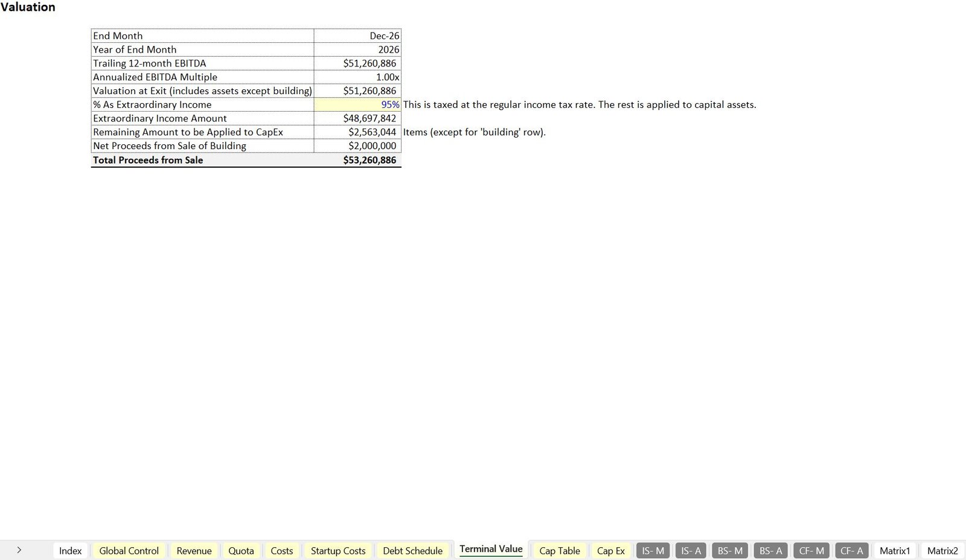Open the Startup Costs tab
The image size is (966, 560).
pos(338,550)
